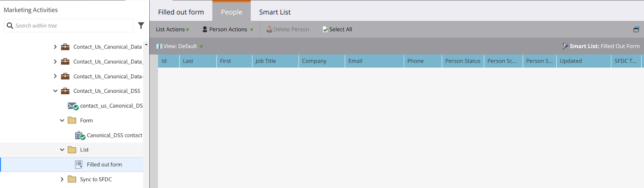644x188 pixels.
Task: Open the Person Actions dropdown
Action: click(228, 29)
